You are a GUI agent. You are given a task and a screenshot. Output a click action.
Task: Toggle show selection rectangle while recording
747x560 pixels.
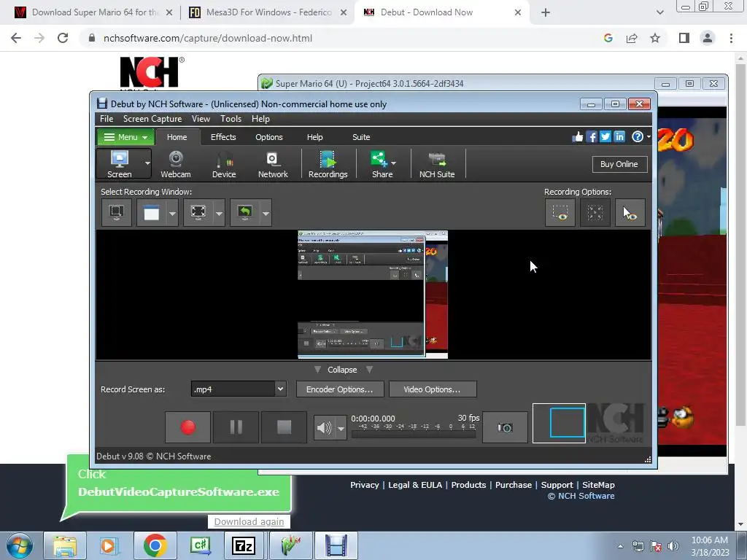click(560, 212)
